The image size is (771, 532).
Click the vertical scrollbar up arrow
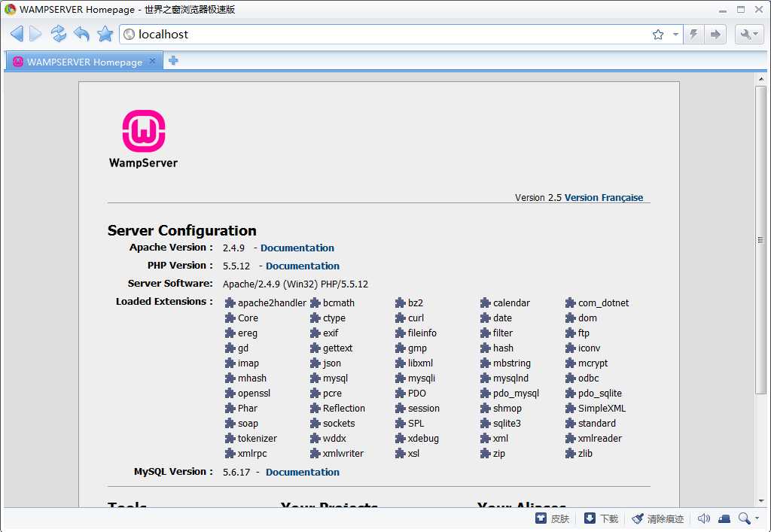761,78
